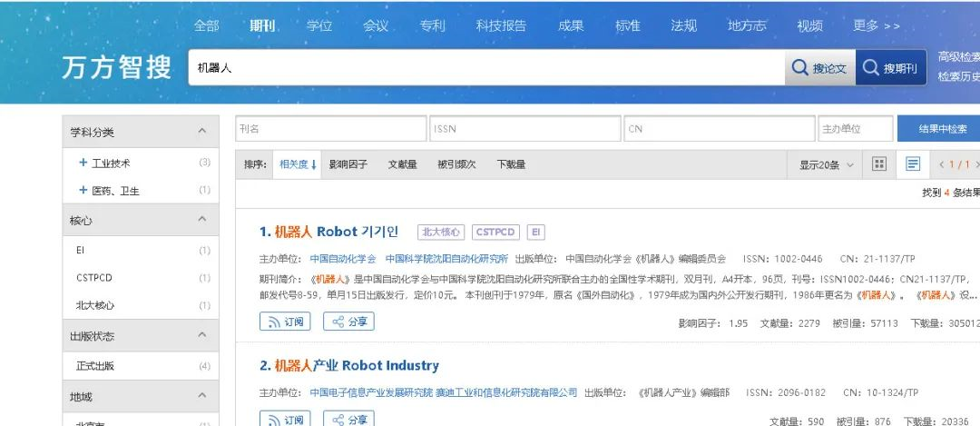
Task: Expand the 医药、卫生 category plus icon
Action: (x=83, y=190)
